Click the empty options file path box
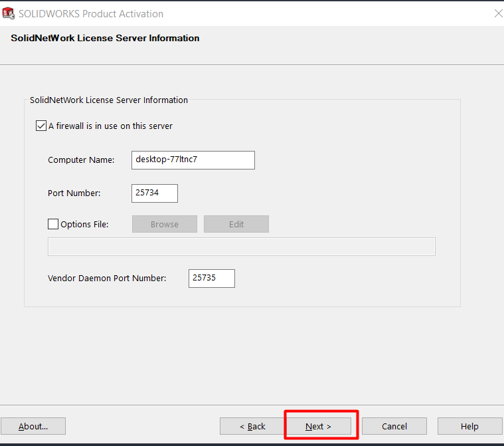 point(241,247)
